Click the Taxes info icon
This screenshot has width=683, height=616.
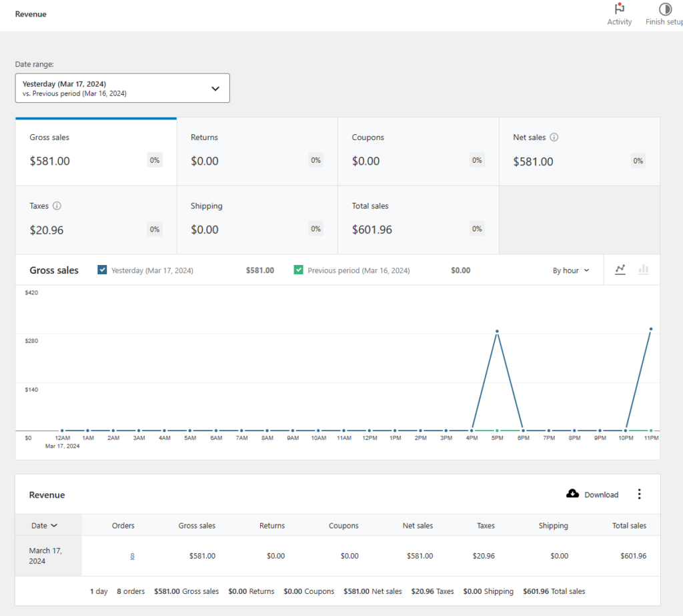point(57,206)
